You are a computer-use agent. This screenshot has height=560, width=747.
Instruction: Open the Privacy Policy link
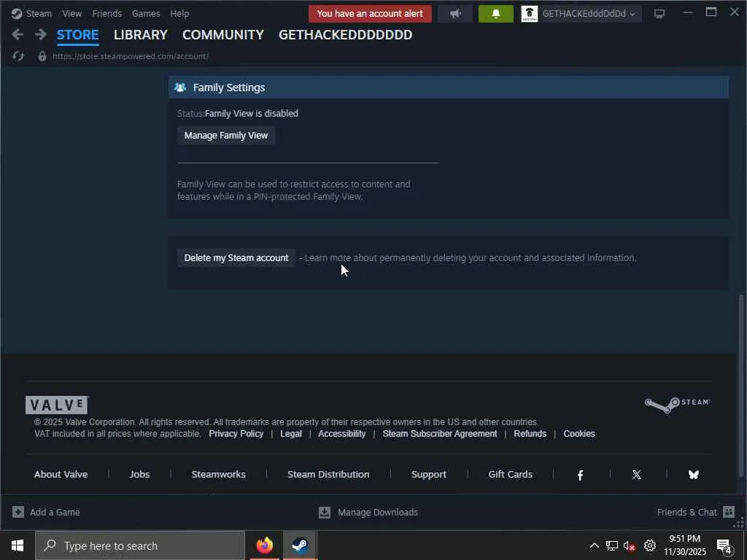(236, 434)
